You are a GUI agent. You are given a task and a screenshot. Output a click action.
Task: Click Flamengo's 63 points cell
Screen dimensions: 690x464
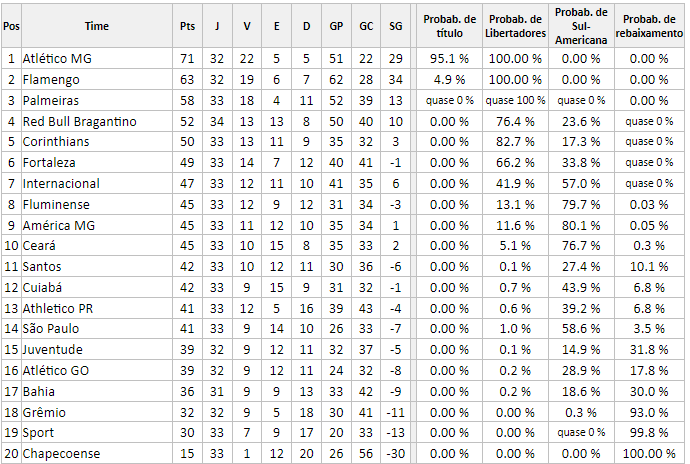pos(187,80)
